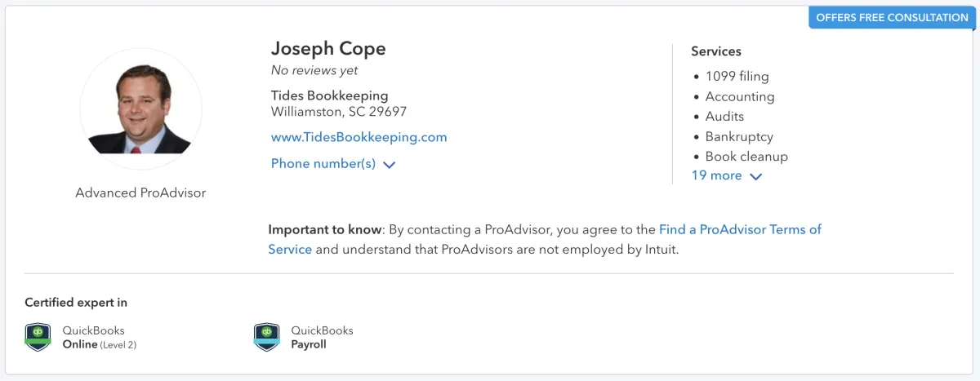
Task: Click the Joseph Cope name heading
Action: pos(328,48)
